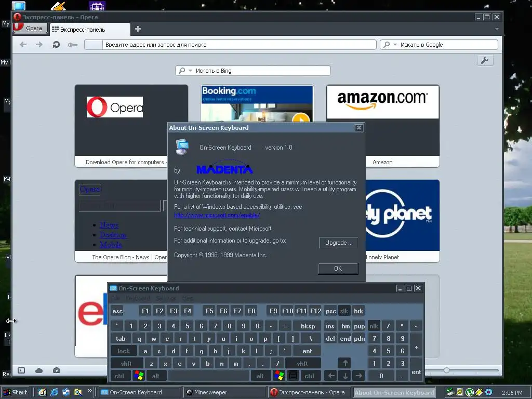Click OK in About On-Screen Keyboard dialog

338,269
